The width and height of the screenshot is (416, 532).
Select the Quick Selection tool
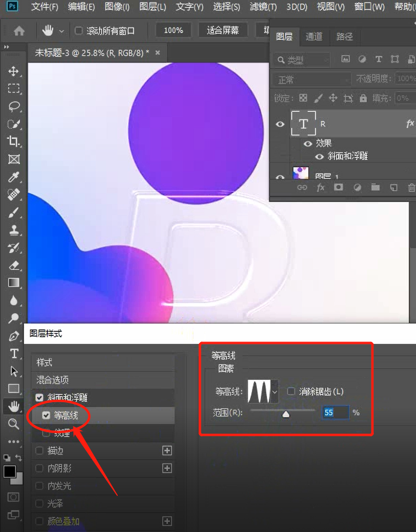(14, 124)
